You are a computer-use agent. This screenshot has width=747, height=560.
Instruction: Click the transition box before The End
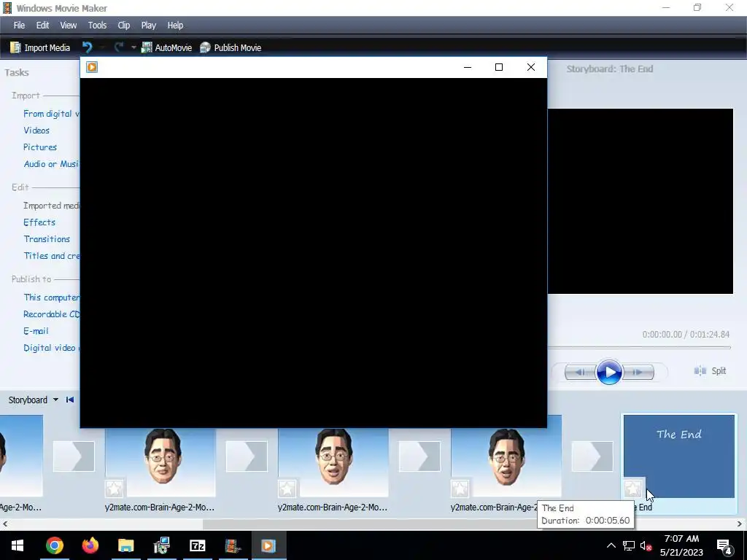click(592, 456)
